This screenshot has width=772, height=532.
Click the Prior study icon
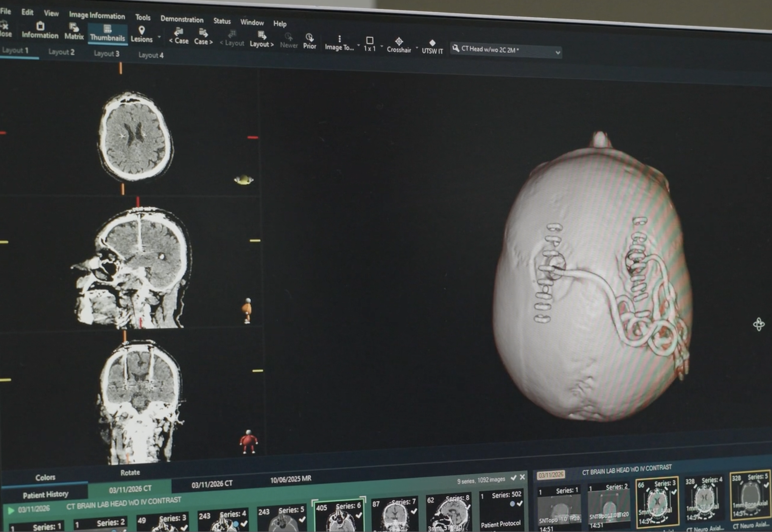(x=309, y=40)
